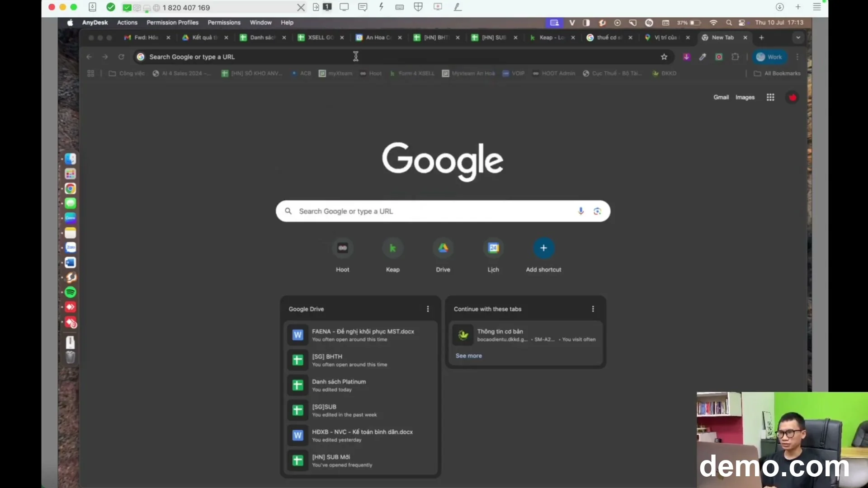Open the Help menu
Image resolution: width=868 pixels, height=488 pixels.
tap(287, 23)
